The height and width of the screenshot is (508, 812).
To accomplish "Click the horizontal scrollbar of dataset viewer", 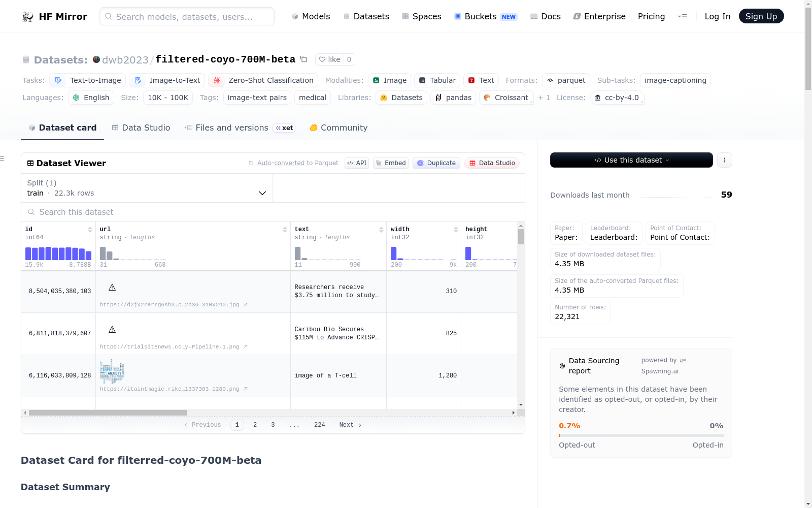I will 108,412.
